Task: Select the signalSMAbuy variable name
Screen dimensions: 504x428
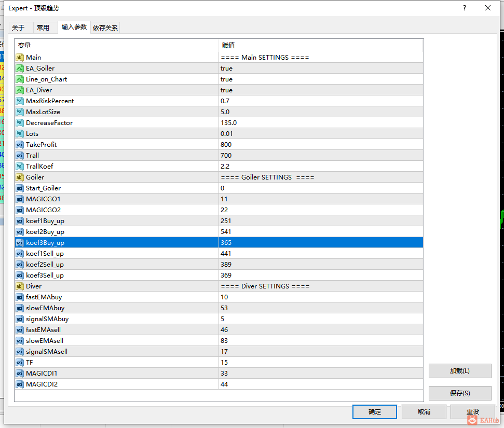Action: click(47, 319)
